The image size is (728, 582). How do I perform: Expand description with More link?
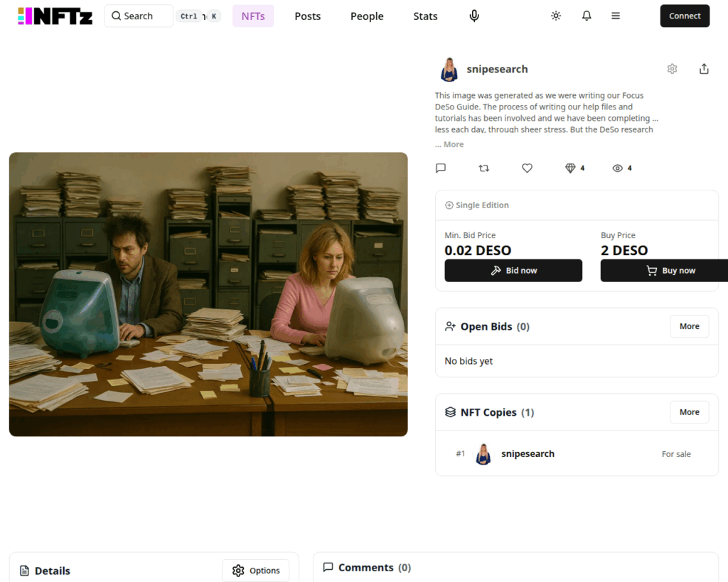[453, 144]
